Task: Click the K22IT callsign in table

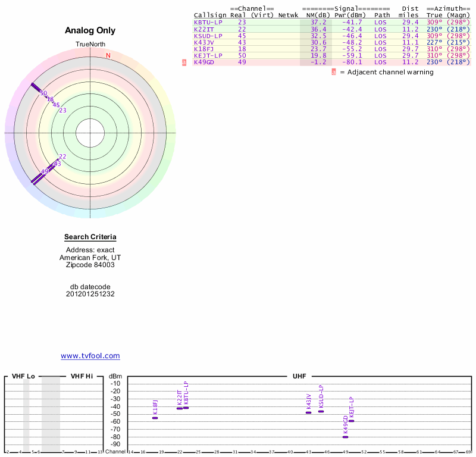Action: tap(204, 29)
